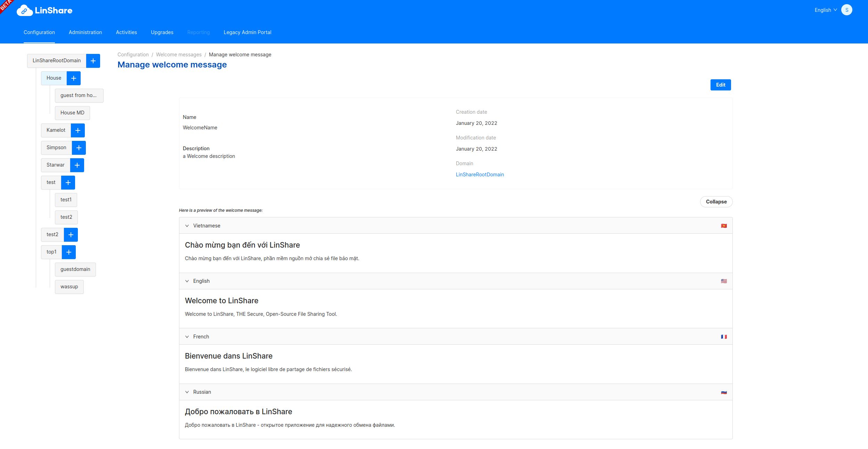Toggle the French panel chevron

tap(187, 337)
